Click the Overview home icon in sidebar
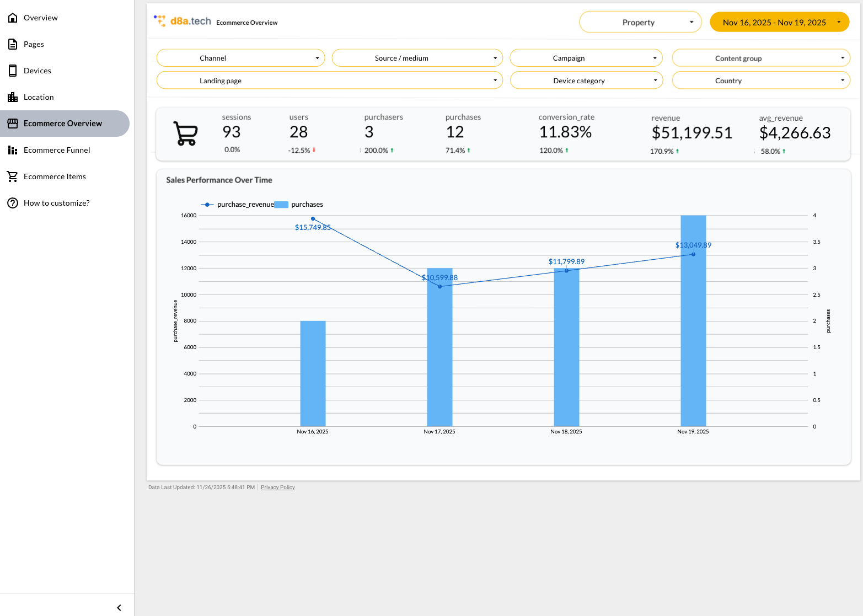This screenshot has width=863, height=616. (x=13, y=18)
